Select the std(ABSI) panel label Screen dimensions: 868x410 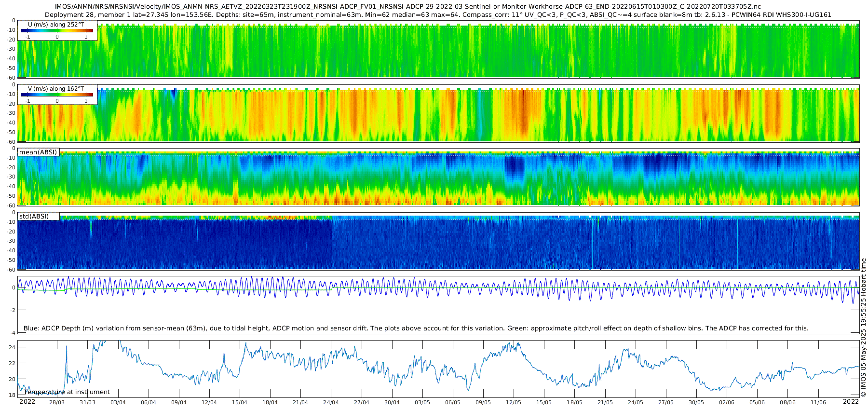tap(39, 216)
